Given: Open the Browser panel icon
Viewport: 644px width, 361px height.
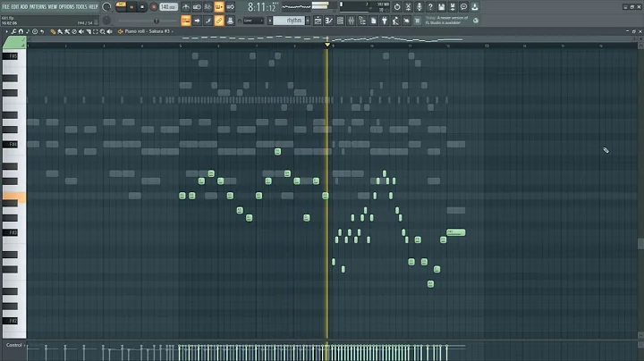Looking at the screenshot, I should coord(362,21).
